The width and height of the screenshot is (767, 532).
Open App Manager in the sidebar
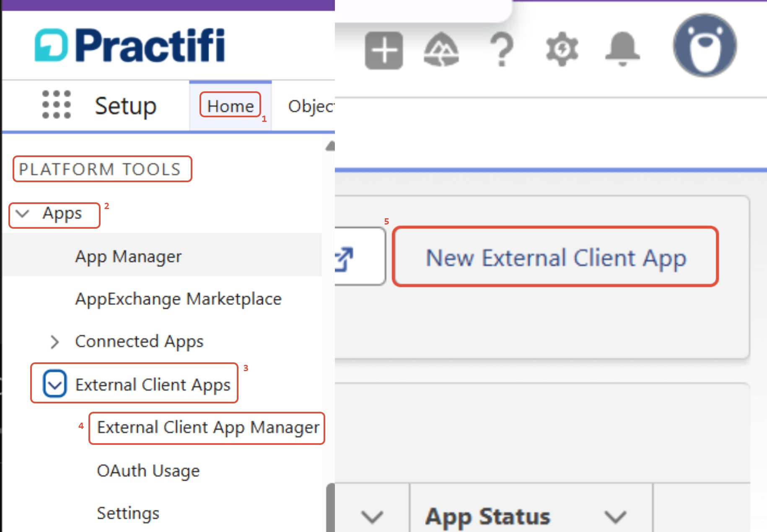click(128, 256)
